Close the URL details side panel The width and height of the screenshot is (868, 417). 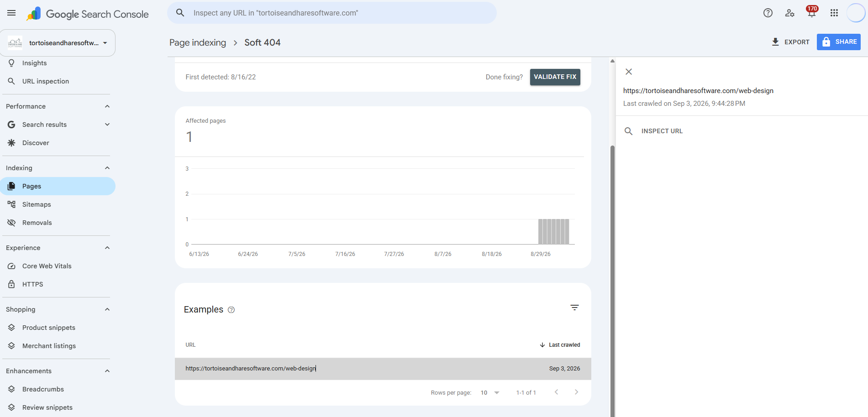point(629,72)
